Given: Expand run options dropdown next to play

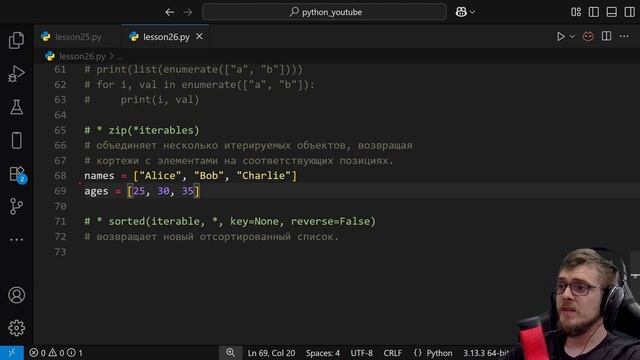Looking at the screenshot, I should [x=572, y=37].
